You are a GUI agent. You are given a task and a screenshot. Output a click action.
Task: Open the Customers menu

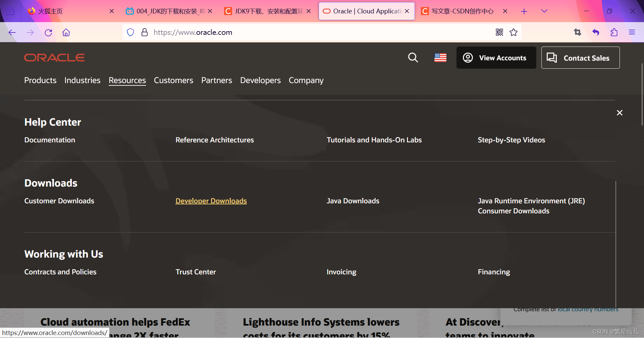[x=173, y=80]
